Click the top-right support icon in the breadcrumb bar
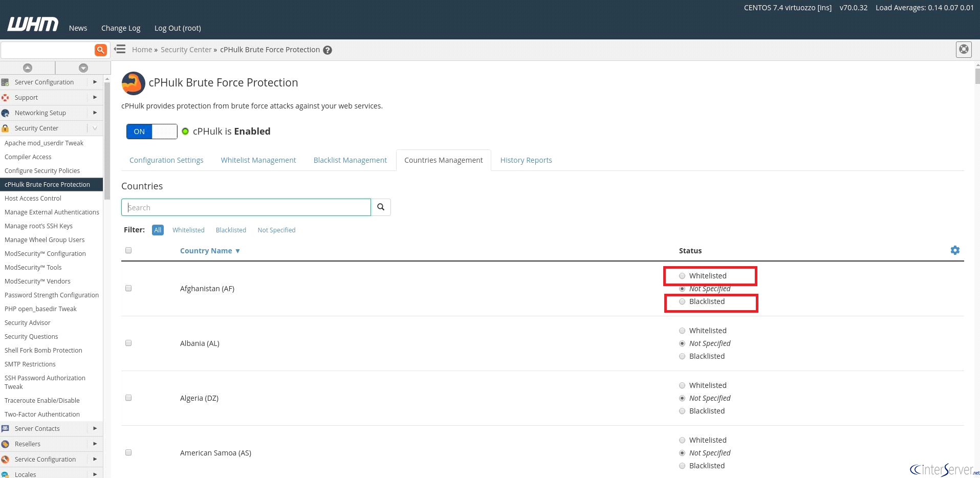The width and height of the screenshot is (980, 478). pyautogui.click(x=964, y=50)
